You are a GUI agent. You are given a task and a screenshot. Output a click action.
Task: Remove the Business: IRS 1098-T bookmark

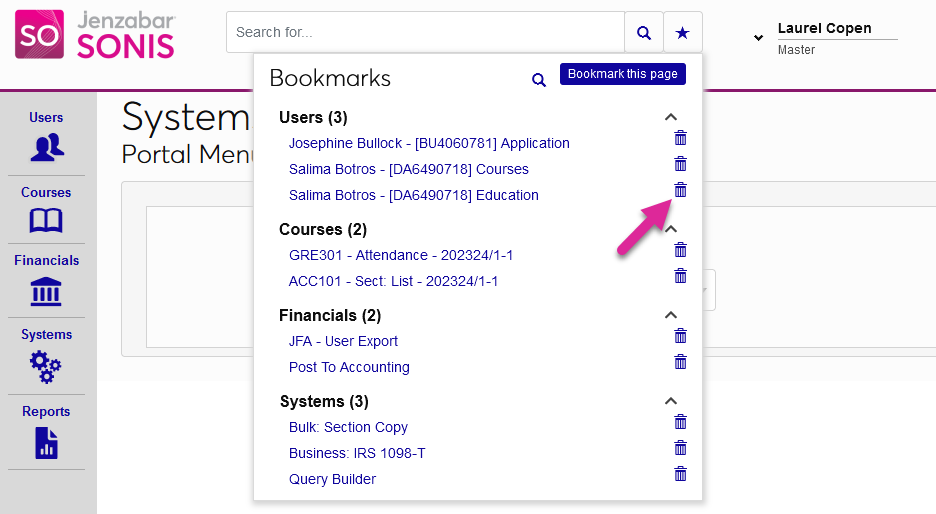click(x=681, y=448)
